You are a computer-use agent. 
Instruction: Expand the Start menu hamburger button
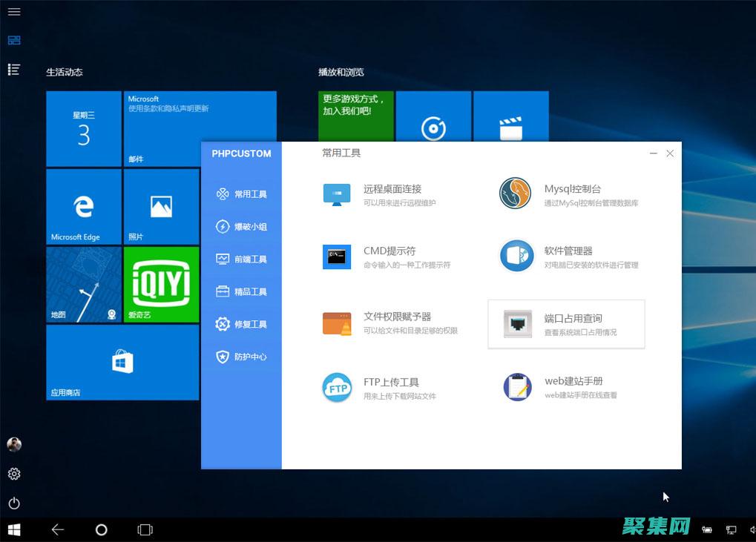pos(14,12)
